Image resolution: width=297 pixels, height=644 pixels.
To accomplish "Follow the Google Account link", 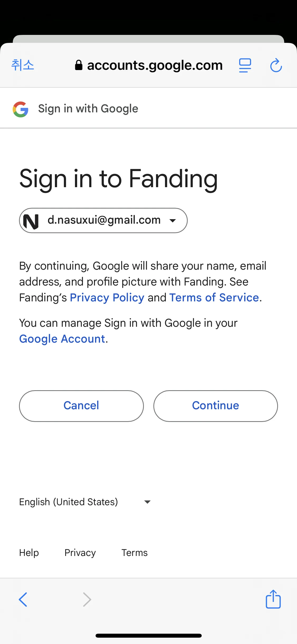I will 62,339.
